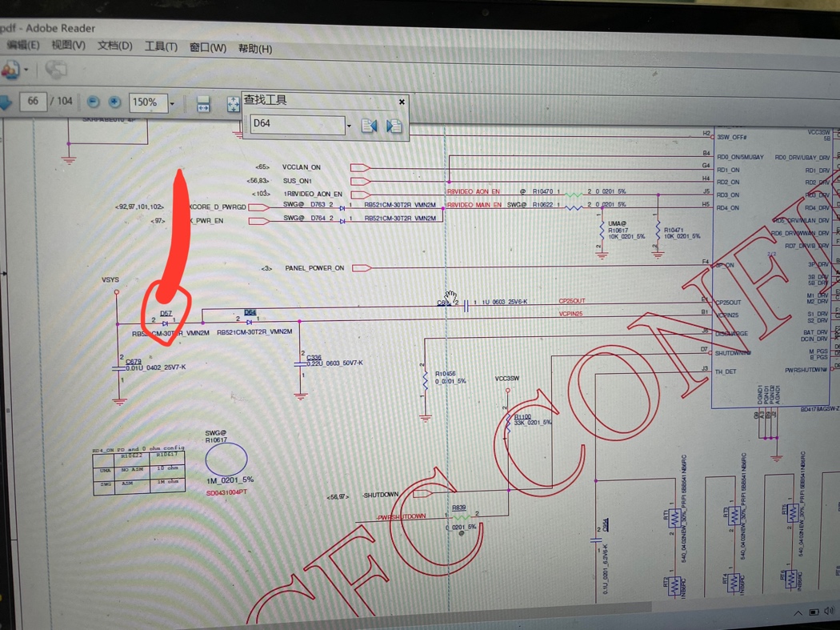Click the PANEL_POWER_ON net label
840x630 pixels.
[x=314, y=268]
